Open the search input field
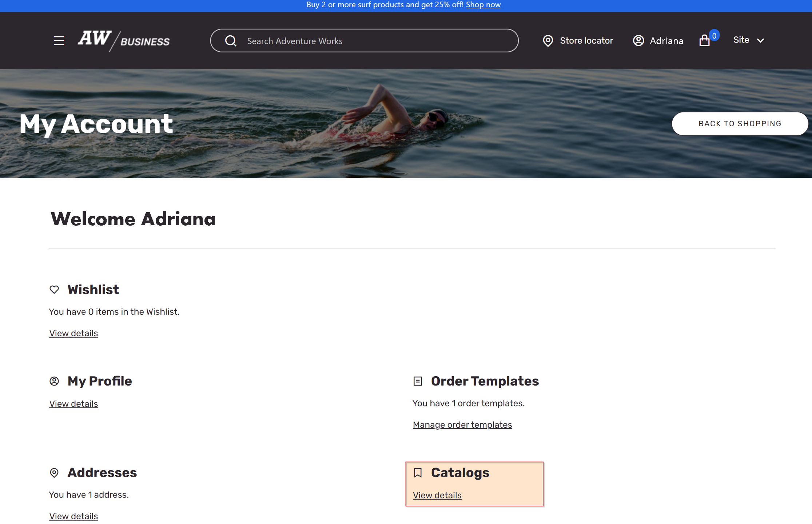812x524 pixels. 364,40
